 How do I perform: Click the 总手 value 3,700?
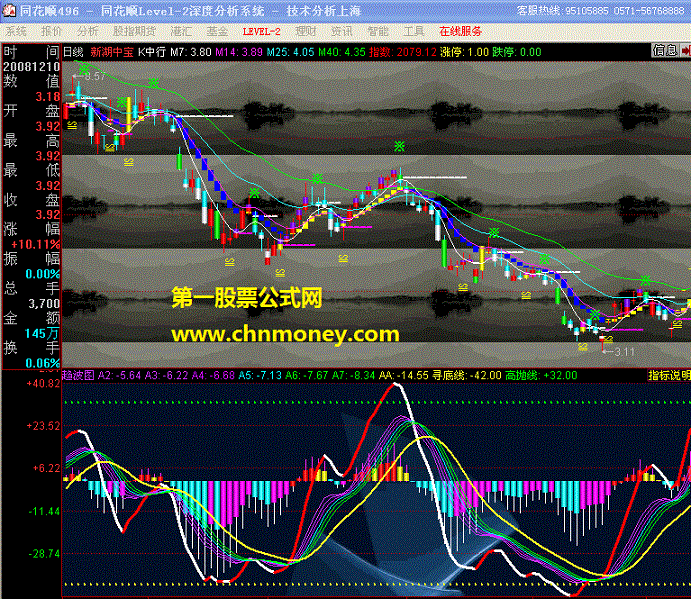pyautogui.click(x=44, y=303)
